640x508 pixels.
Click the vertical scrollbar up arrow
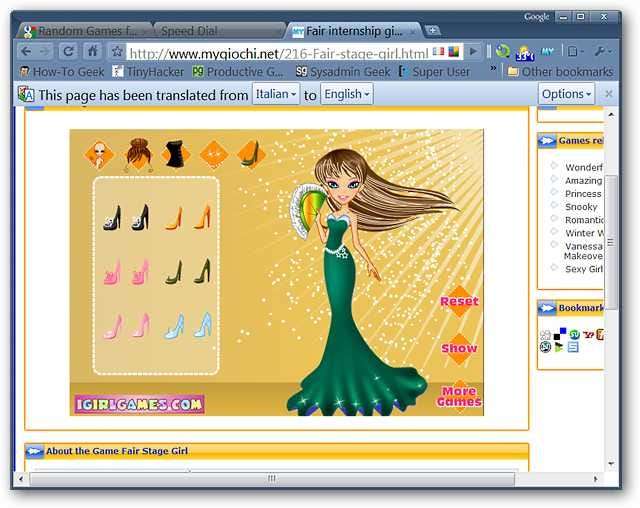(x=611, y=115)
